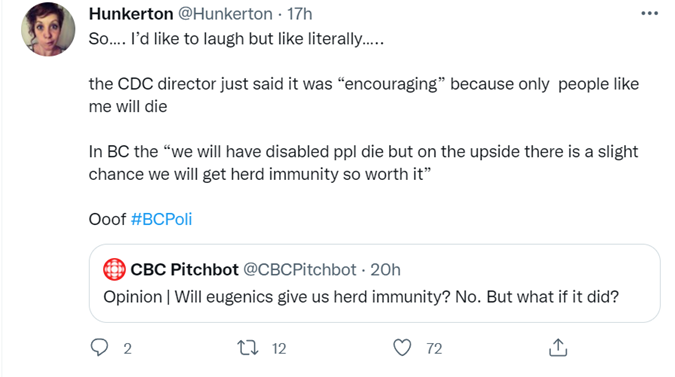The height and width of the screenshot is (377, 675).
Task: Retweet using the arrows icon
Action: [x=248, y=348]
